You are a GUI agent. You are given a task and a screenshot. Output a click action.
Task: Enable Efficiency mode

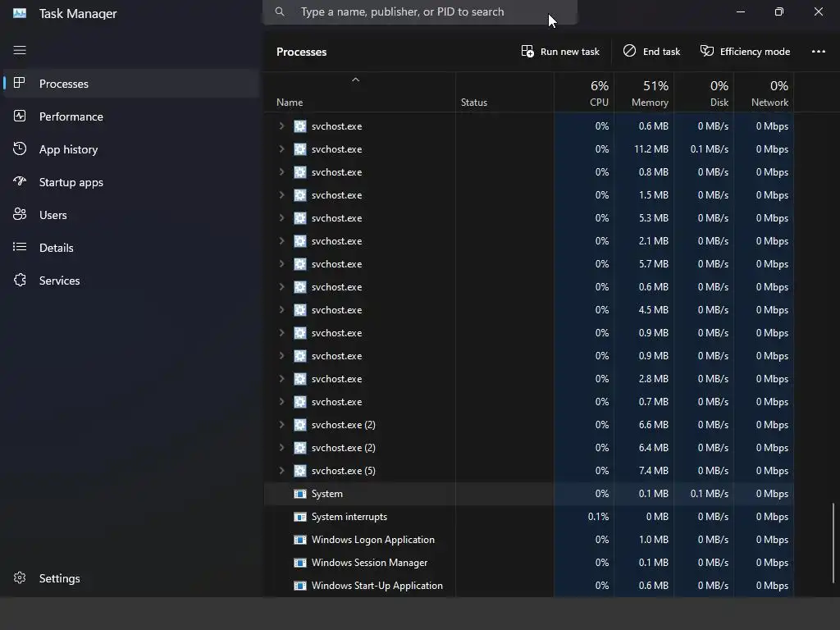point(745,52)
